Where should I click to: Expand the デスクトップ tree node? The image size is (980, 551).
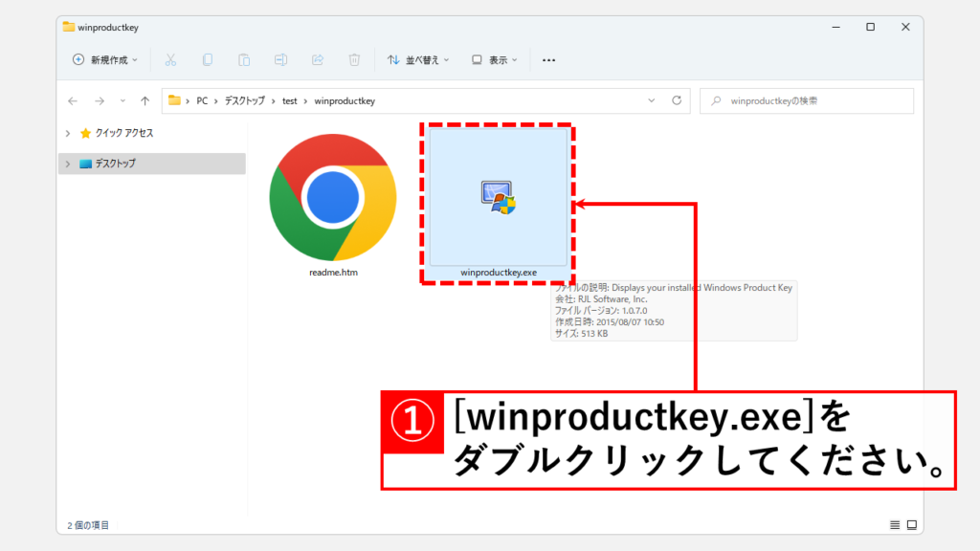(68, 164)
